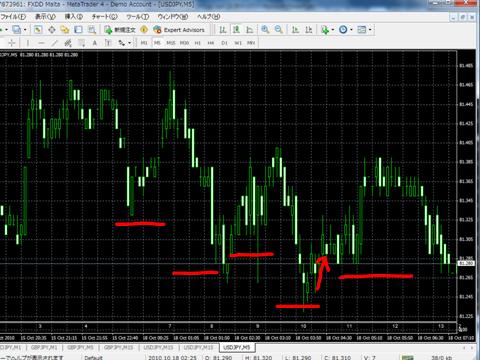
Task: Select the D1 timeframe button
Action: point(224,43)
